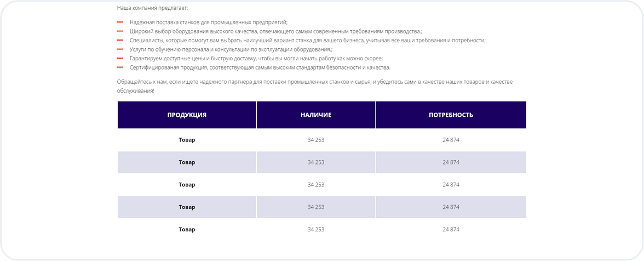
Task: Click the red dash before 'Услуги по обучению персонала'
Action: (x=120, y=49)
